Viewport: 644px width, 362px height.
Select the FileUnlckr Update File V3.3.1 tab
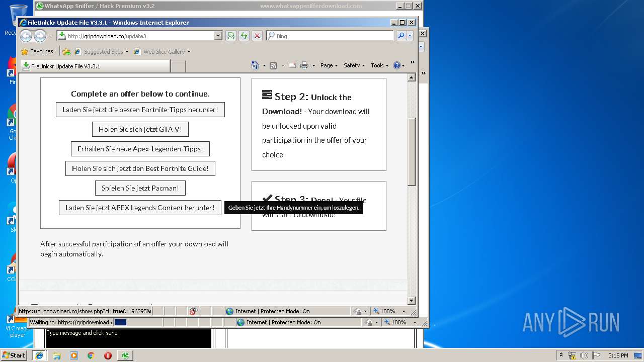coord(95,66)
